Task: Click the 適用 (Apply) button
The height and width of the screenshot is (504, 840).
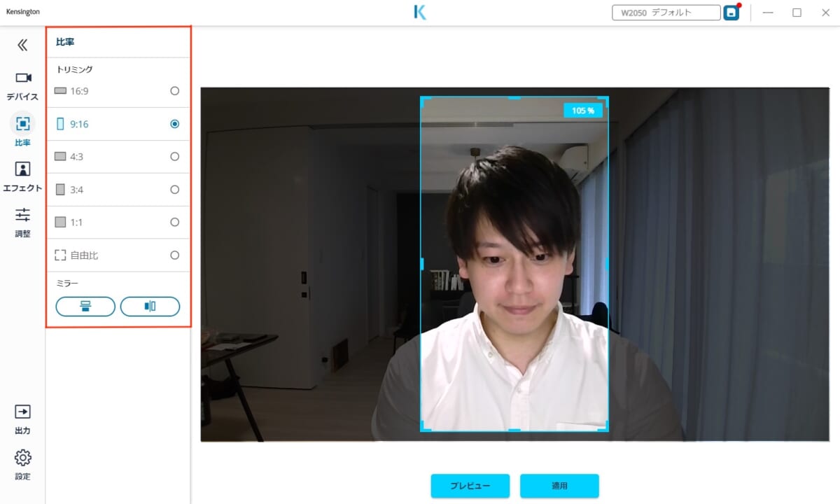Action: [559, 486]
